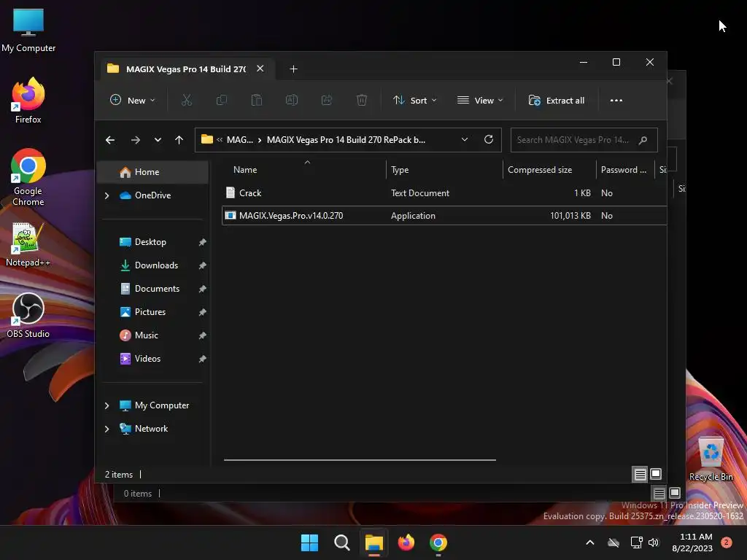The image size is (747, 560).
Task: Click the search magnifier in search box
Action: pyautogui.click(x=643, y=140)
